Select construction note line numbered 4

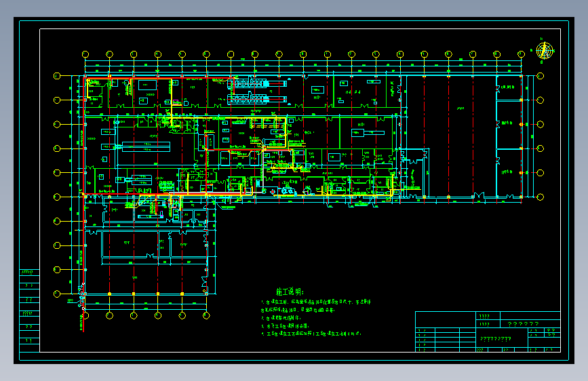(x=311, y=334)
